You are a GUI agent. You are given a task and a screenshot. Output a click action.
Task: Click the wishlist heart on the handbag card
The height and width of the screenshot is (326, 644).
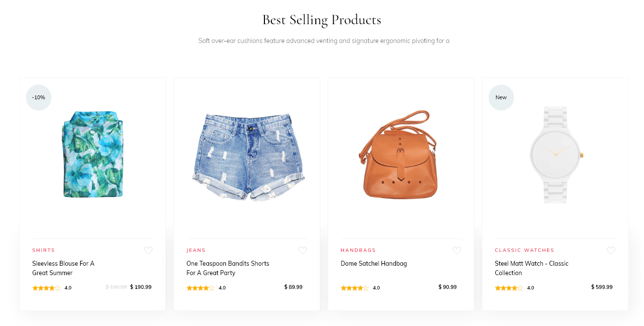[457, 250]
